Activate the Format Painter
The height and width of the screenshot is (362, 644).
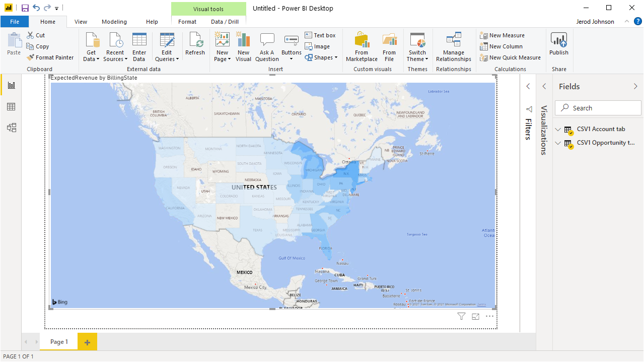tap(50, 57)
